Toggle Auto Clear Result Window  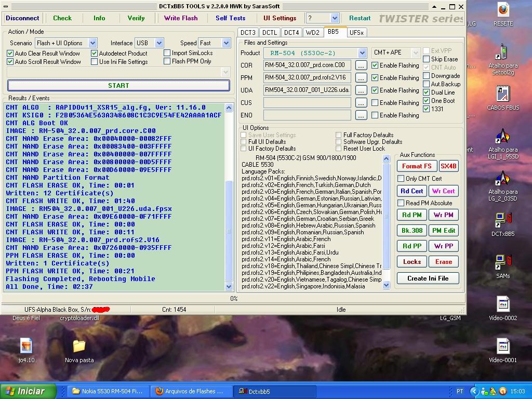(x=10, y=54)
